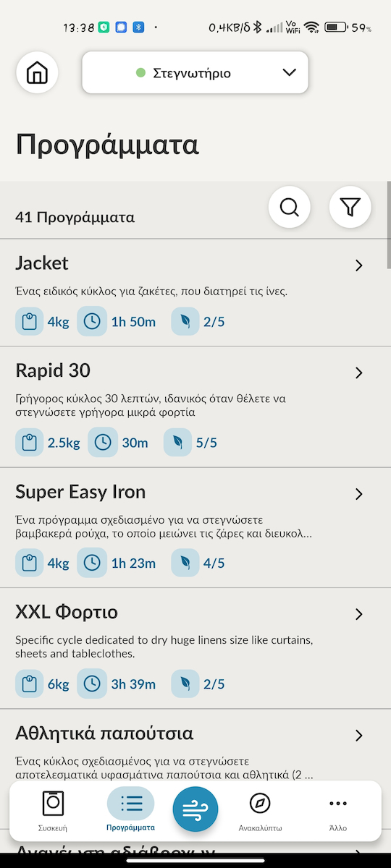Open the program search magnifier
The image size is (391, 868).
290,208
